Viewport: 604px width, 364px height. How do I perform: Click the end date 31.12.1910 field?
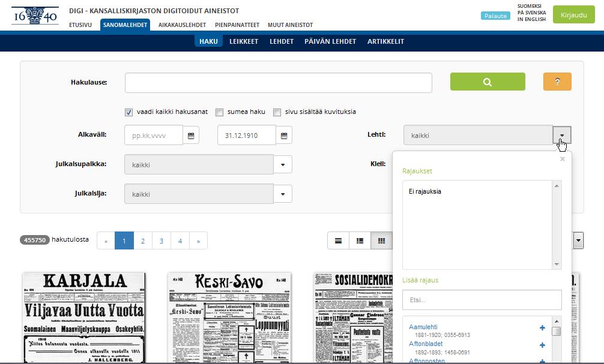(x=247, y=136)
